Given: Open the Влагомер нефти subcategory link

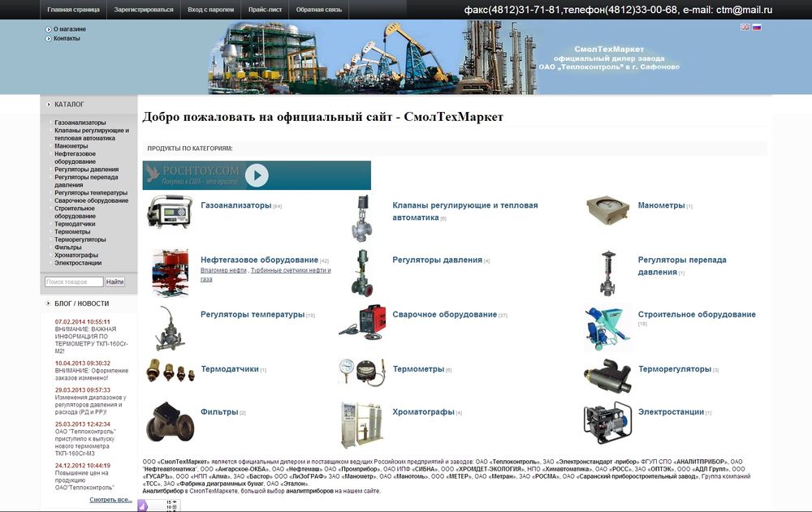Looking at the screenshot, I should pyautogui.click(x=223, y=270).
